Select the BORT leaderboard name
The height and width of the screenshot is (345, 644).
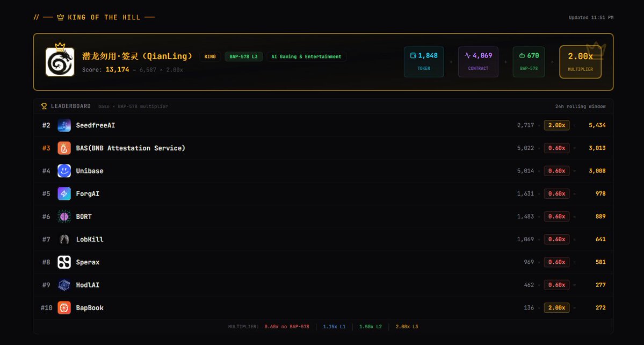click(84, 217)
